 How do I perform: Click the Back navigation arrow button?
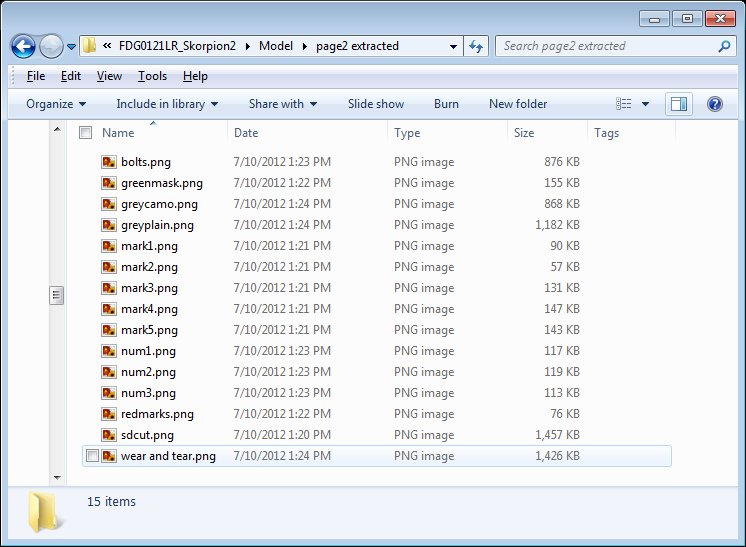24,46
